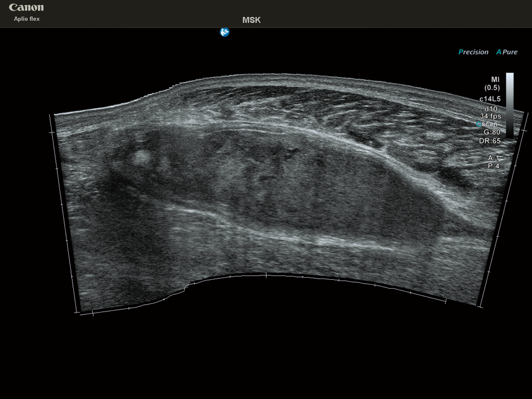Click the 34 fps frame rate readout
Image resolution: width=532 pixels, height=399 pixels.
point(490,116)
